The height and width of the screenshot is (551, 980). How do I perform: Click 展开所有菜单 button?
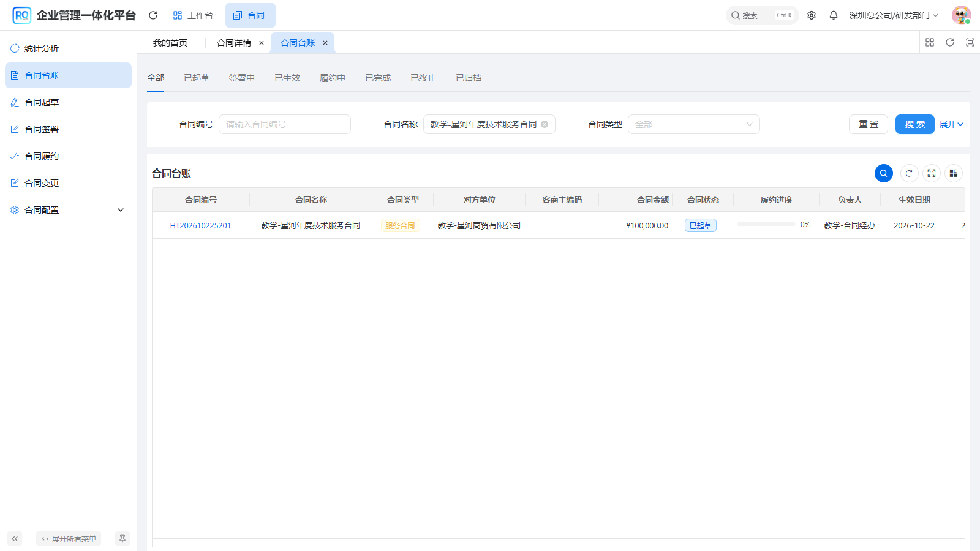(x=69, y=539)
